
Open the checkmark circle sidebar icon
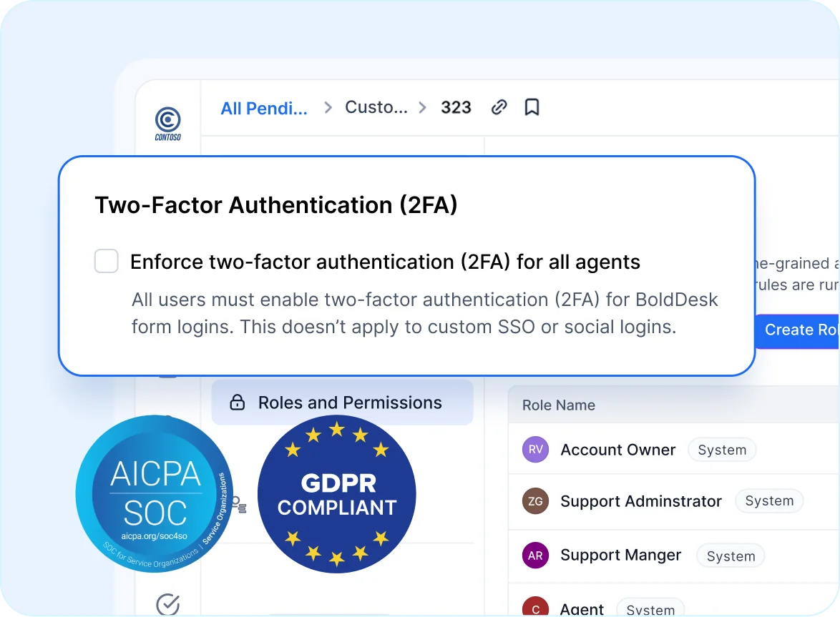(x=167, y=605)
